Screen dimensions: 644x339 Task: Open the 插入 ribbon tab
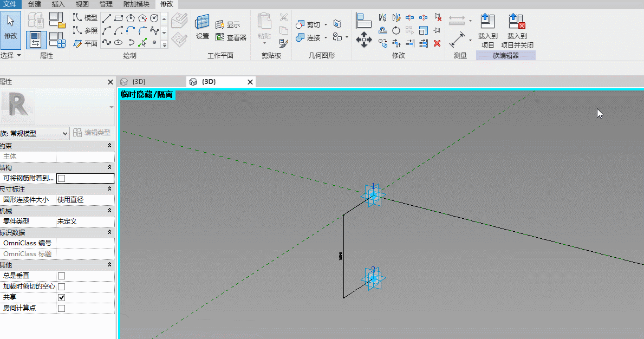[x=58, y=4]
